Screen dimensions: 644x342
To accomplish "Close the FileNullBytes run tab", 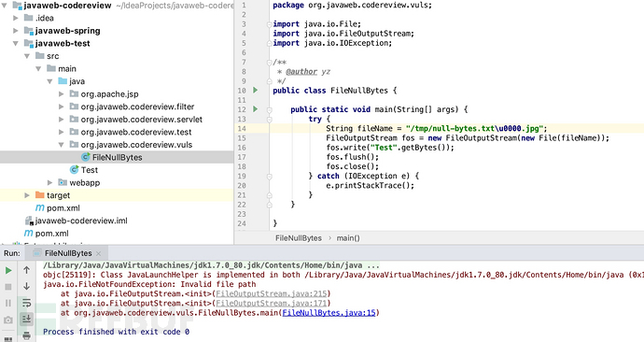I will click(x=99, y=253).
